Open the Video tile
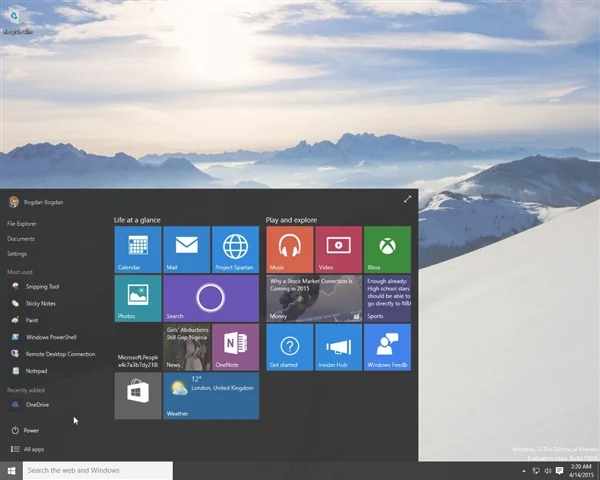This screenshot has width=600, height=480. point(339,249)
